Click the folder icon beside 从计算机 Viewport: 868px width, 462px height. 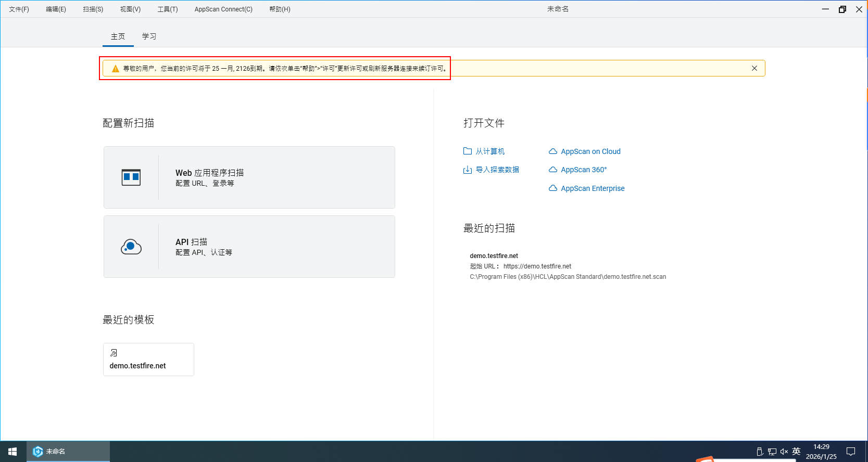point(468,151)
